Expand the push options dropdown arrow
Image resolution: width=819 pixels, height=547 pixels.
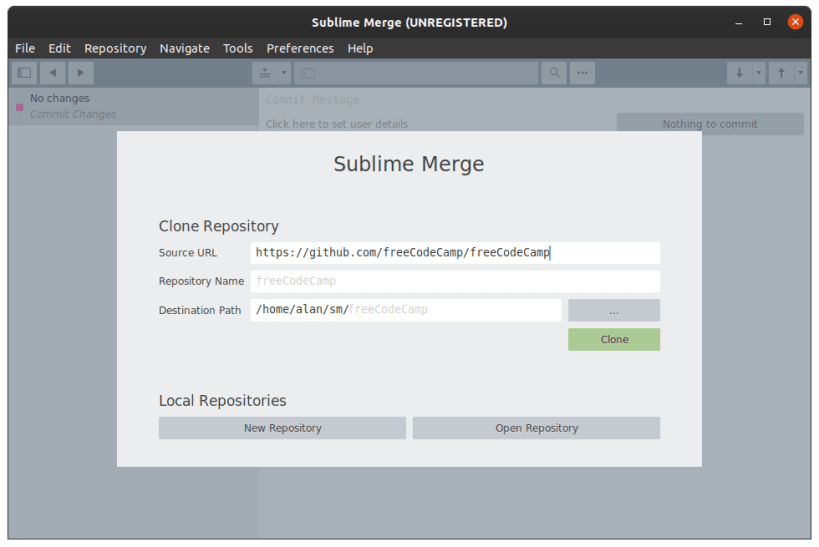pos(800,73)
